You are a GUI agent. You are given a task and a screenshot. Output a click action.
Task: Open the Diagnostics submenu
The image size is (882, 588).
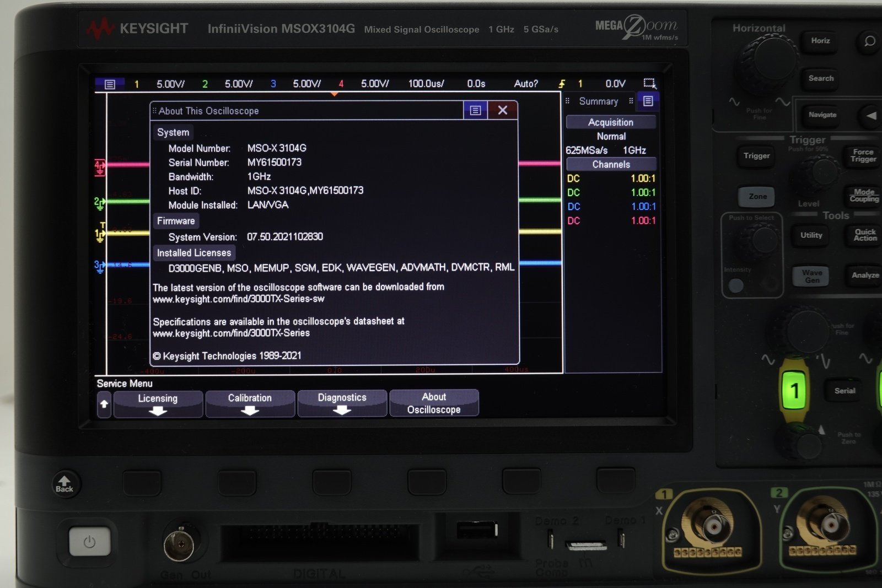[342, 403]
